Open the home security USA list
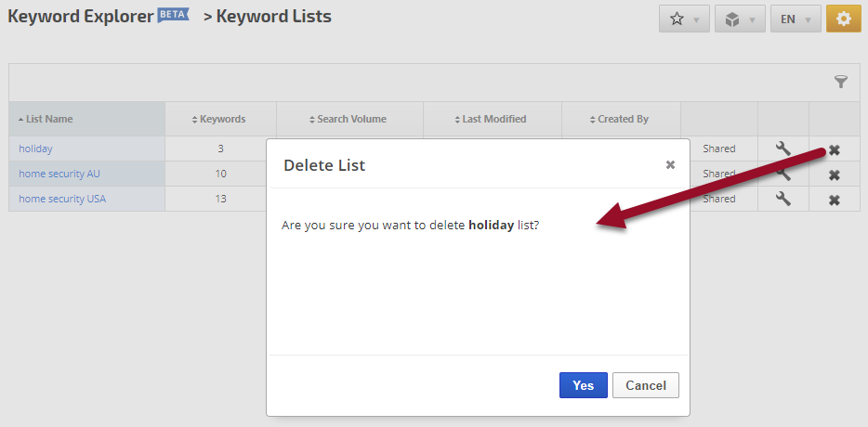Screen dimensions: 868x427 coord(62,199)
